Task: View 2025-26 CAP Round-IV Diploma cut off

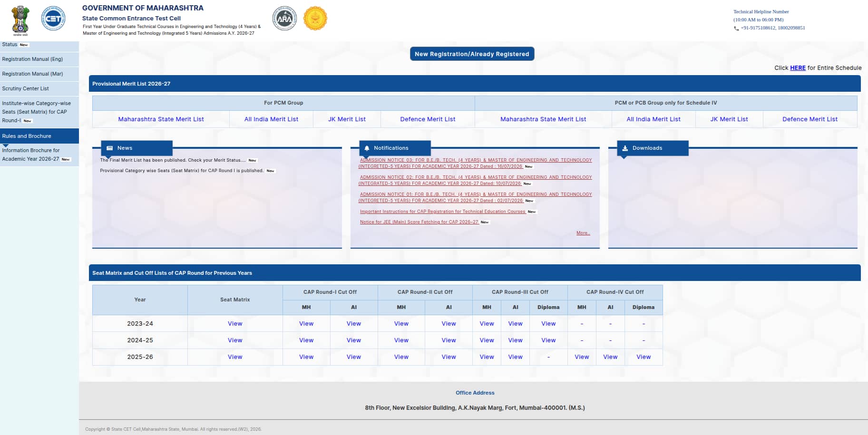Action: (644, 357)
